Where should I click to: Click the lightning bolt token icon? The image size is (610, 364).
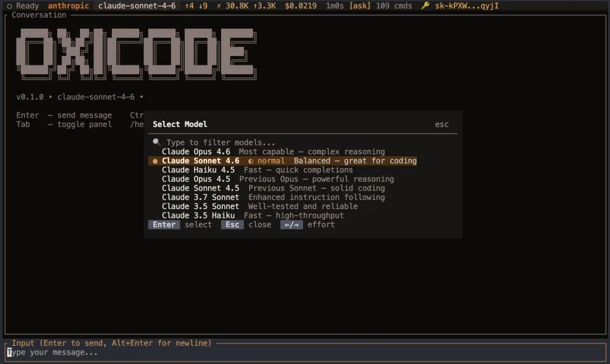pyautogui.click(x=219, y=6)
